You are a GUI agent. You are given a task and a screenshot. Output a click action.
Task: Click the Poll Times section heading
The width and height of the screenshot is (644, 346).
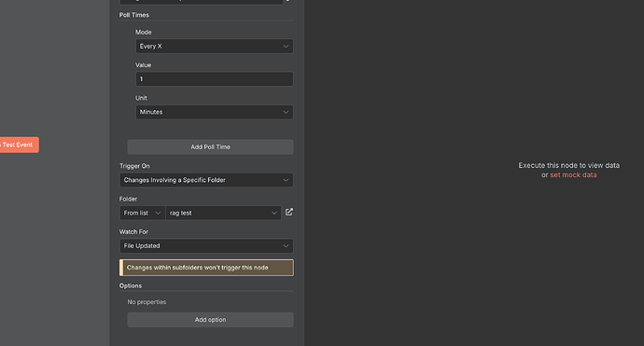pos(134,15)
